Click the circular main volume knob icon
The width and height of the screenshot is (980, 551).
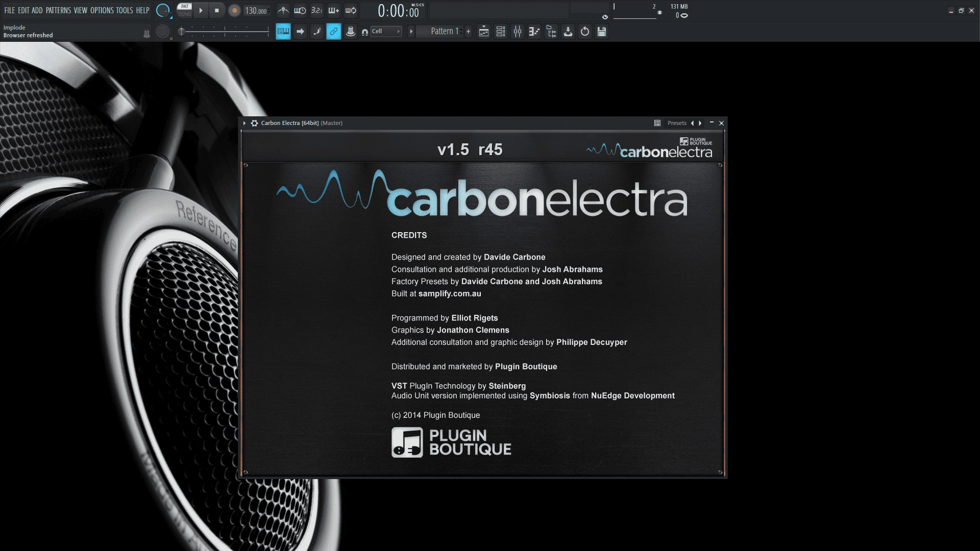pos(163,10)
